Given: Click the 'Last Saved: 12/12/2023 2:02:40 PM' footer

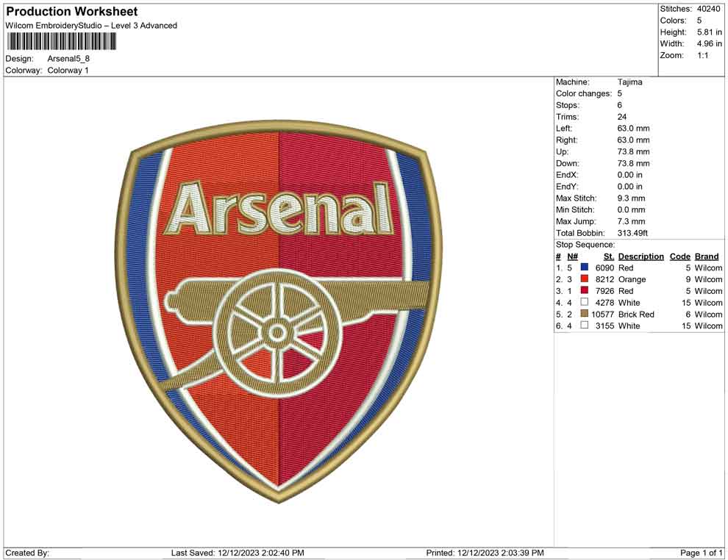Looking at the screenshot, I should tap(238, 553).
